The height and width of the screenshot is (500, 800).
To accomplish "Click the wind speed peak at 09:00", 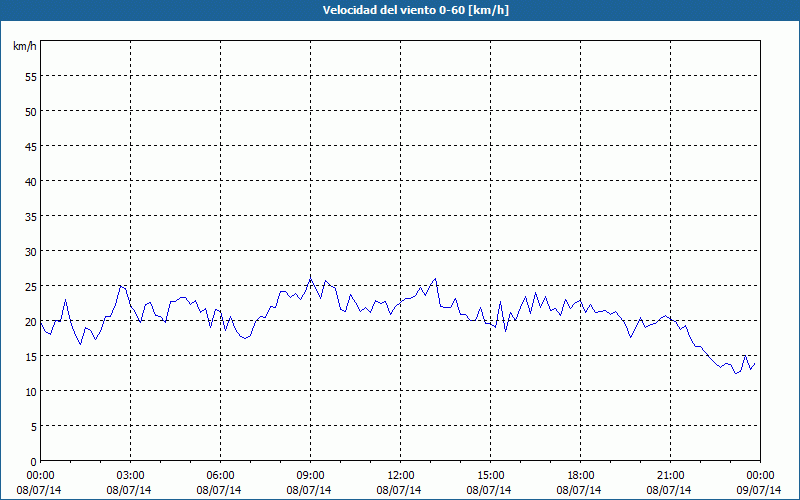I will pos(310,279).
